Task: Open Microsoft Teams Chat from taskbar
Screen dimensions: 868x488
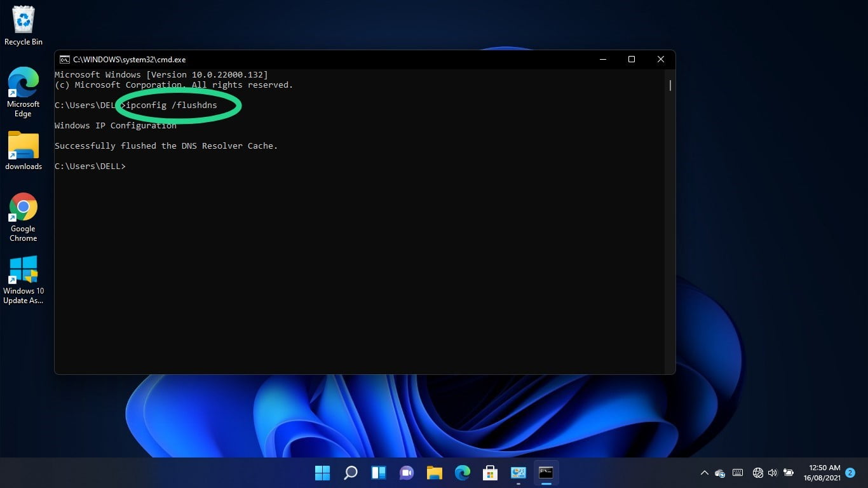Action: (x=406, y=473)
